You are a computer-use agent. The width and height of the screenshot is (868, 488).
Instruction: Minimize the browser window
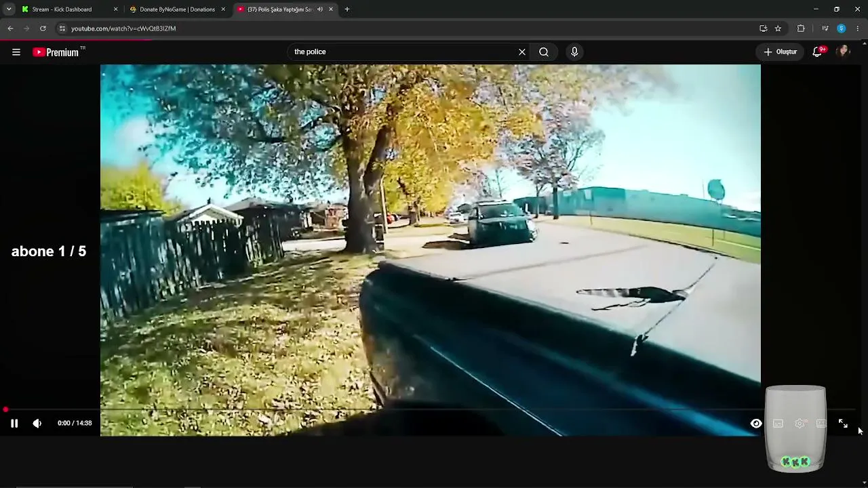pyautogui.click(x=816, y=9)
